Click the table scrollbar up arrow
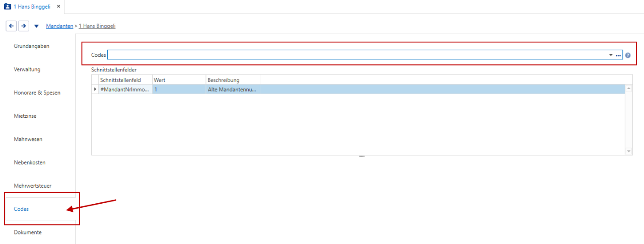644x244 pixels. (x=629, y=88)
